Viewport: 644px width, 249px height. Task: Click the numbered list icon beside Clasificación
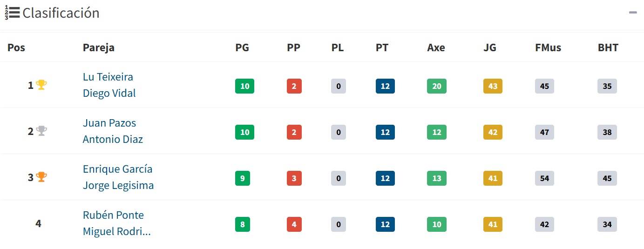click(12, 13)
